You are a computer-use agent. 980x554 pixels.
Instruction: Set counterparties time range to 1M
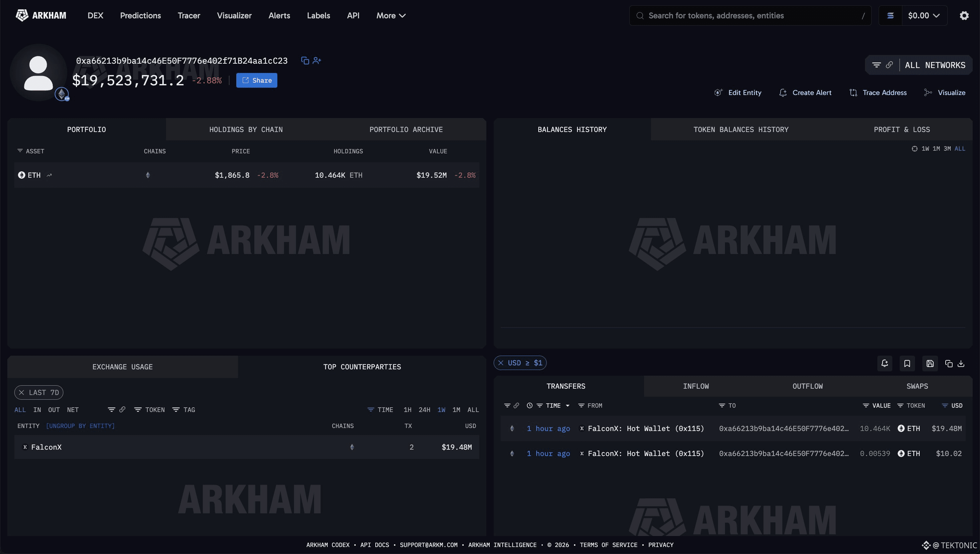click(456, 410)
